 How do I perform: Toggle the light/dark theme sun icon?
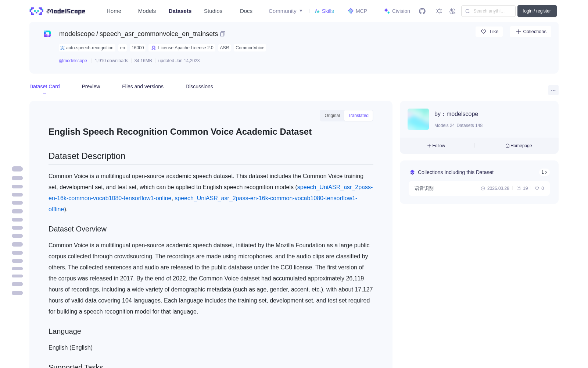[x=439, y=11]
